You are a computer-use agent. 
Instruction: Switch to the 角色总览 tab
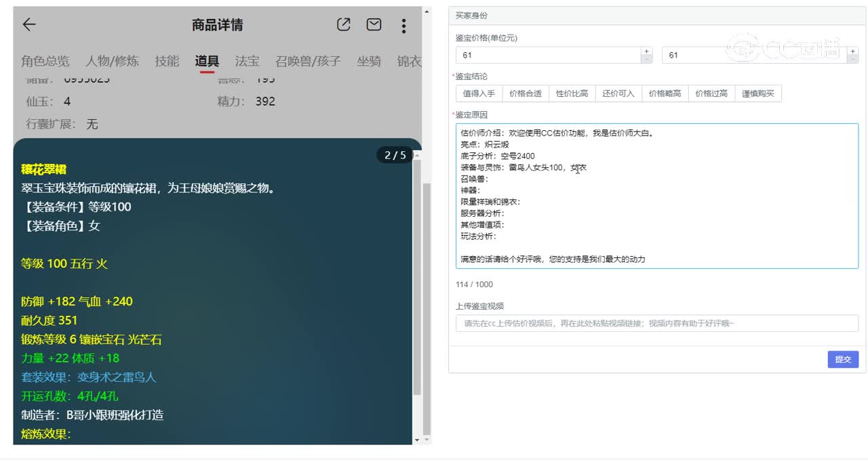pos(45,62)
